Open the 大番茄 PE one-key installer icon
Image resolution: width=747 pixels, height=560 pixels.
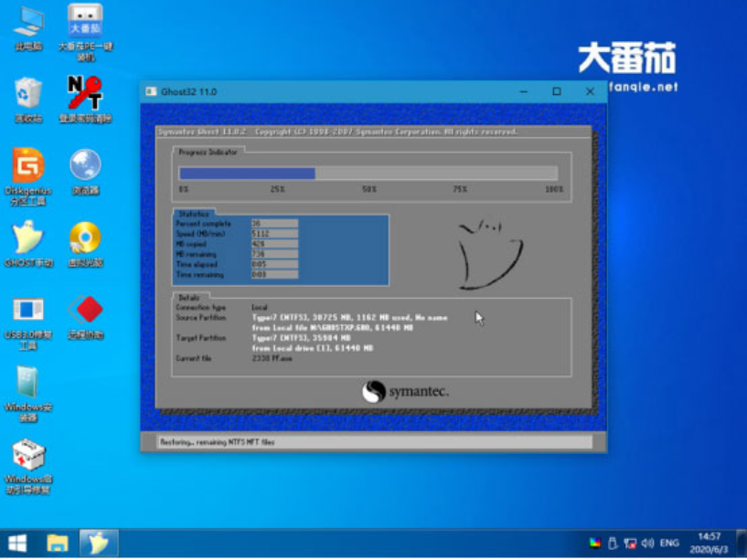coord(85,22)
